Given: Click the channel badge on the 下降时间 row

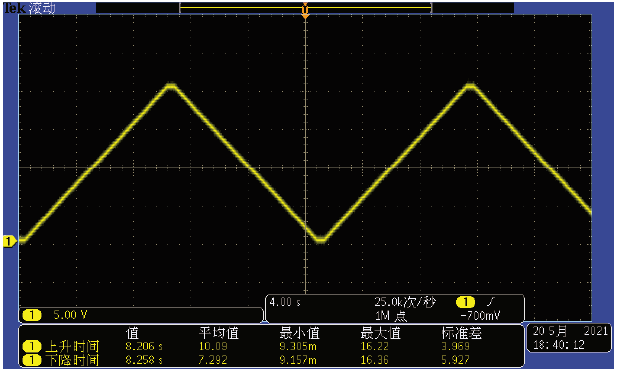Looking at the screenshot, I should tap(32, 359).
